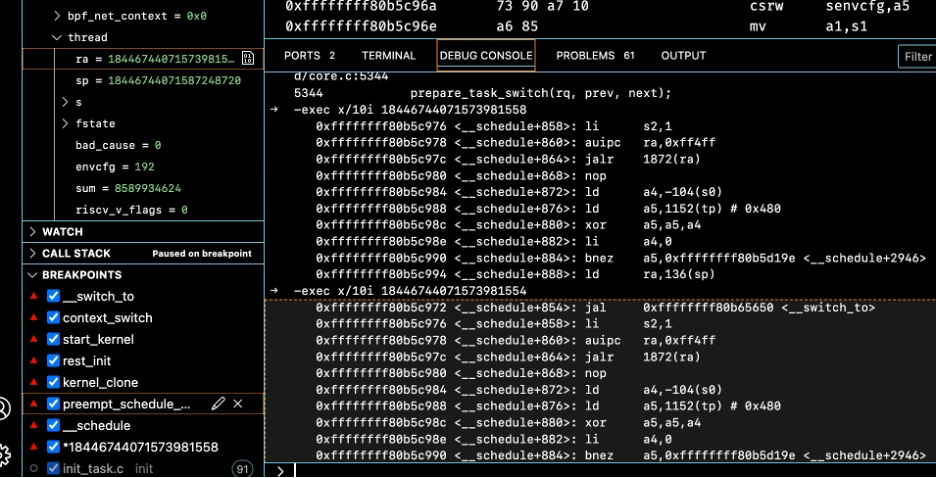Viewport: 936px width, 478px height.
Task: Click the red triangle icon next to __switch_to
Action: click(x=34, y=296)
